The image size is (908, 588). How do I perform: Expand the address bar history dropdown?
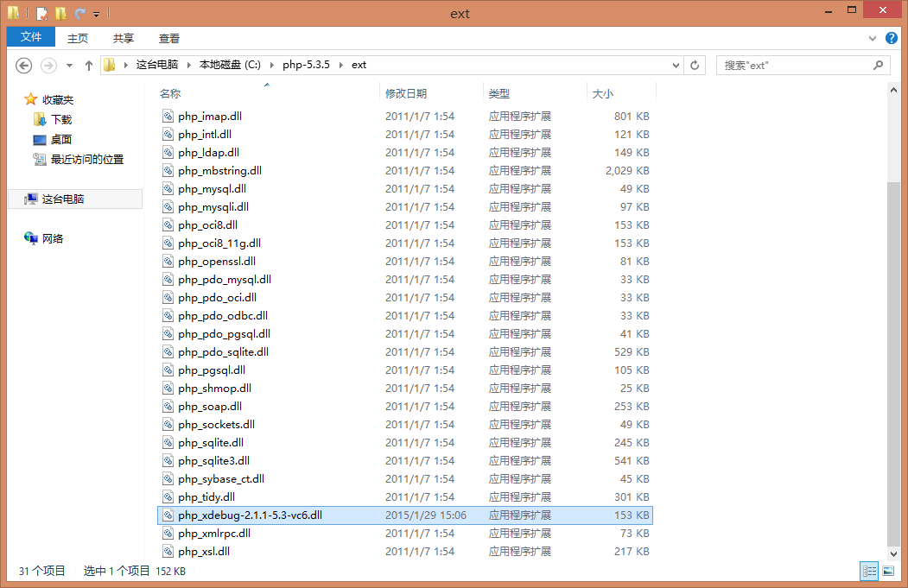(676, 66)
